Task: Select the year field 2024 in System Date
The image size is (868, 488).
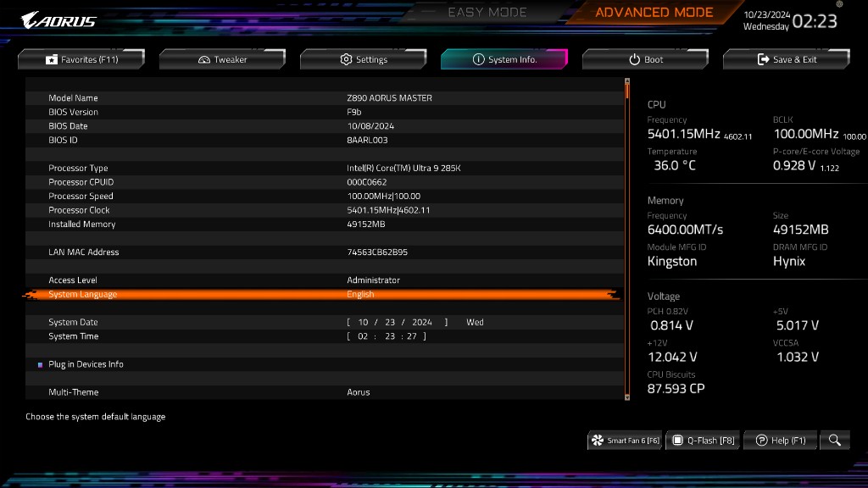Action: (x=422, y=322)
